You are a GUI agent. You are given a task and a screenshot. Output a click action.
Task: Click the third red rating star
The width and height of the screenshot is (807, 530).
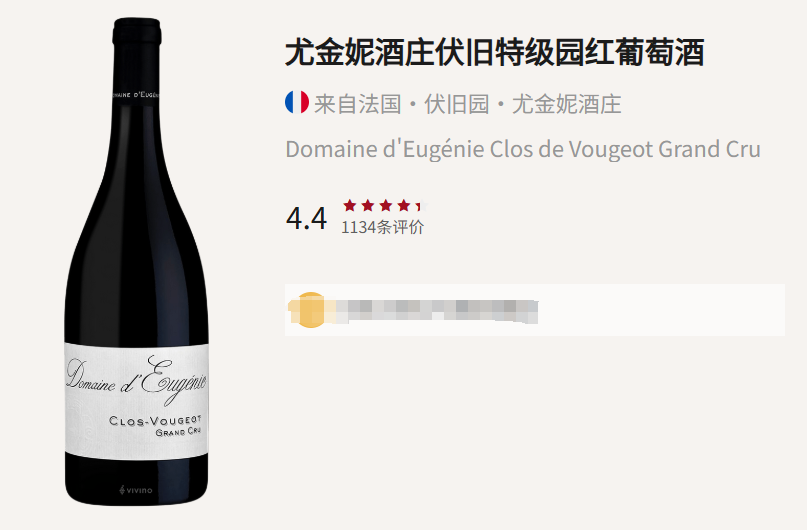tap(386, 206)
